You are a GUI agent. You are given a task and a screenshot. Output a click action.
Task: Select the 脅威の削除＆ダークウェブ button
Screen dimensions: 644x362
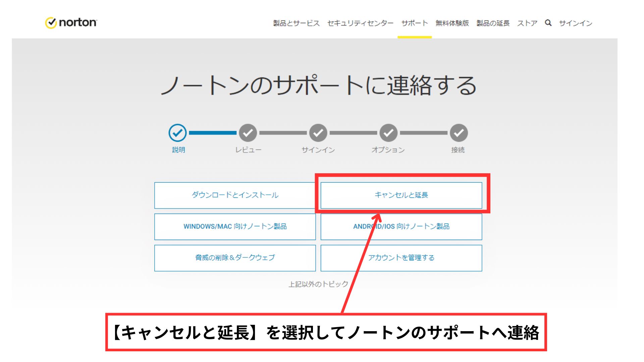coord(235,258)
